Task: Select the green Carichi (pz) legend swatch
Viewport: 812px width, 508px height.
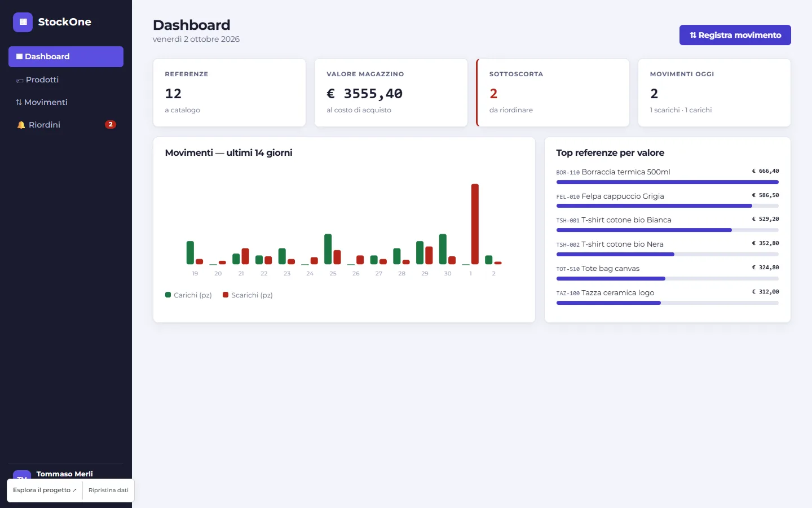Action: pos(168,295)
